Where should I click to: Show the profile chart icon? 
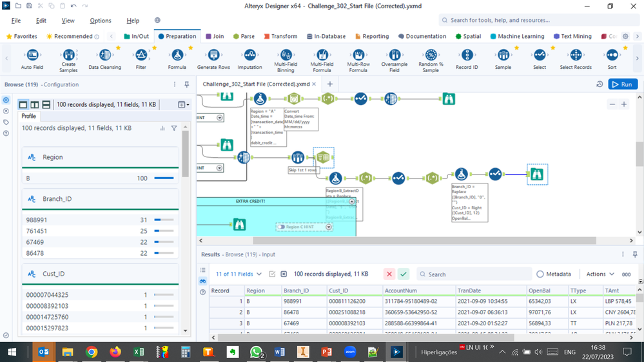pos(162,128)
